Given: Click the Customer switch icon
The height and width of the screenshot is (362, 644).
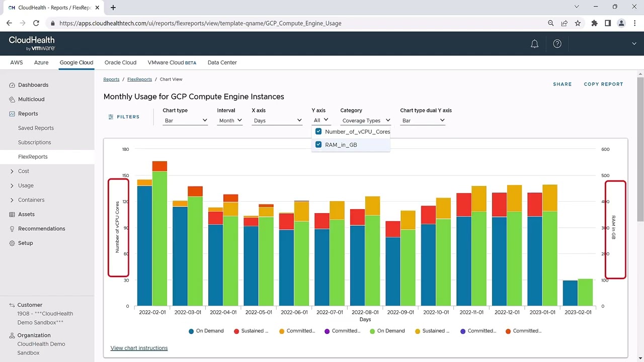Looking at the screenshot, I should pos(12,305).
